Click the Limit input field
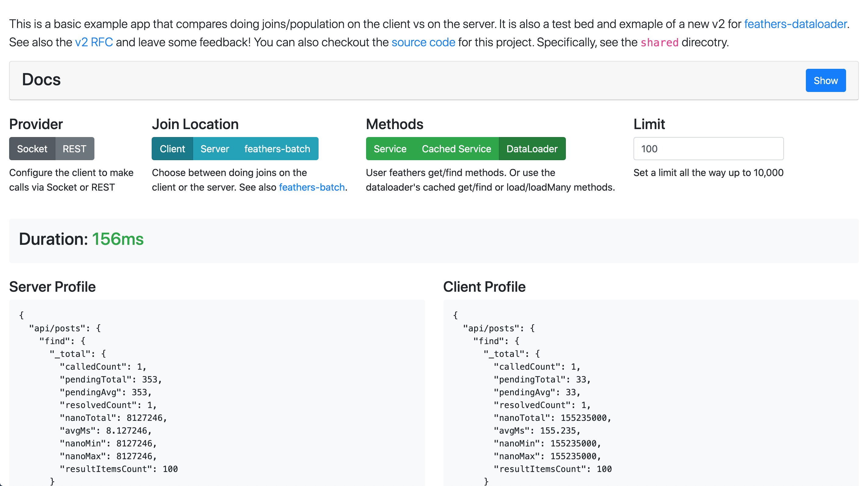Viewport: 868px width, 486px height. [708, 149]
